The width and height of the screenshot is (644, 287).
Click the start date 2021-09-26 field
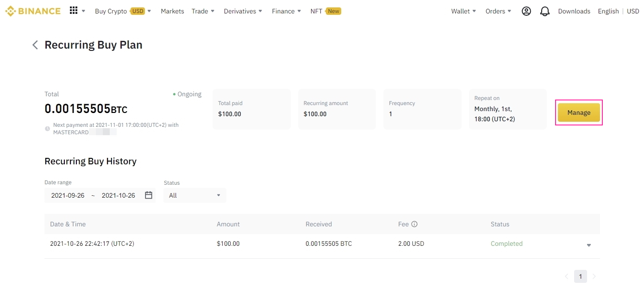68,195
